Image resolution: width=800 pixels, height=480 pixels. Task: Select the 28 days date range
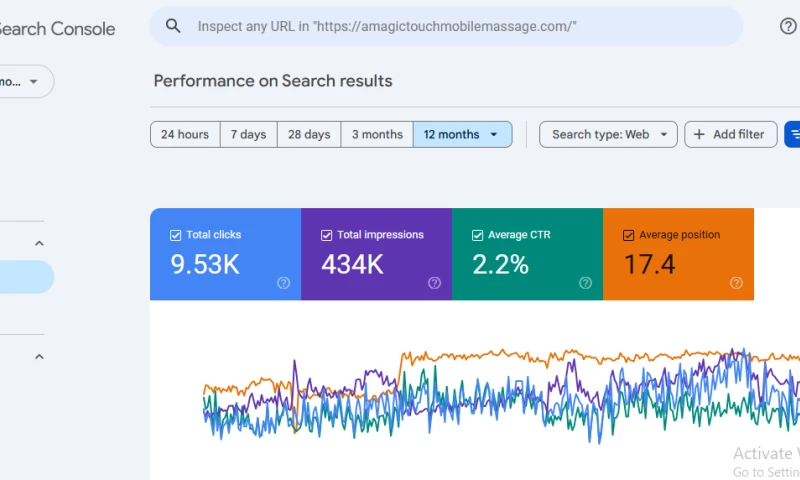(309, 134)
